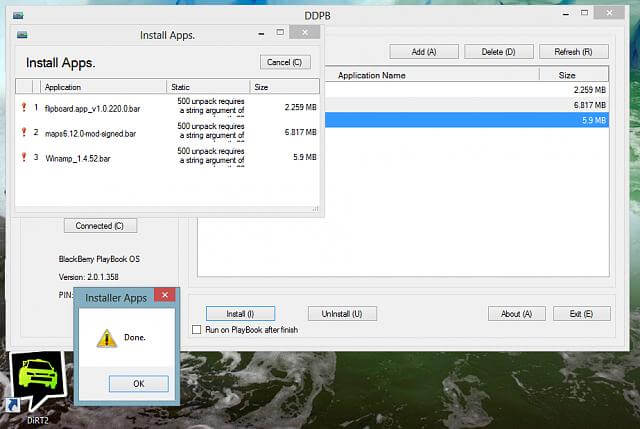This screenshot has height=429, width=640.
Task: Enable Run on PlayBook after finish checkbox
Action: [197, 329]
